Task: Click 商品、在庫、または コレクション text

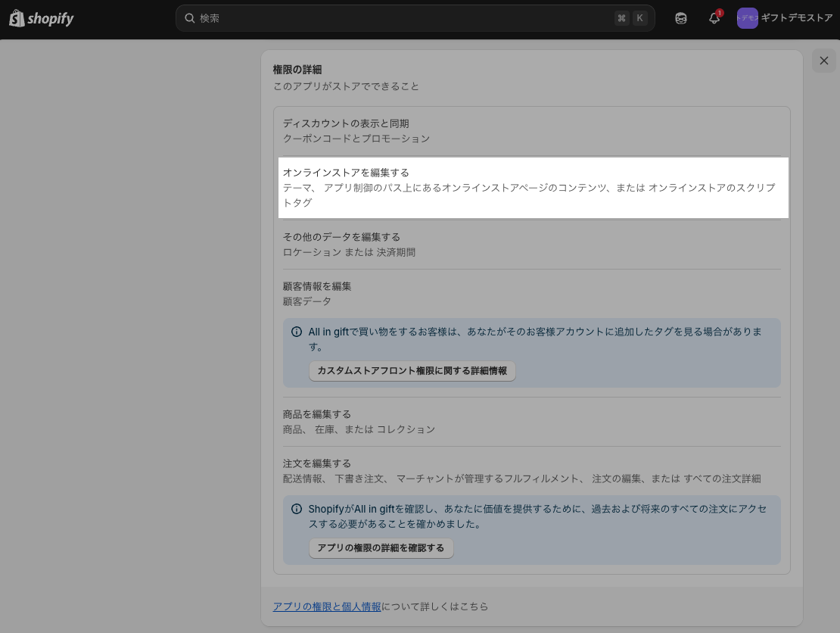Action: click(359, 430)
